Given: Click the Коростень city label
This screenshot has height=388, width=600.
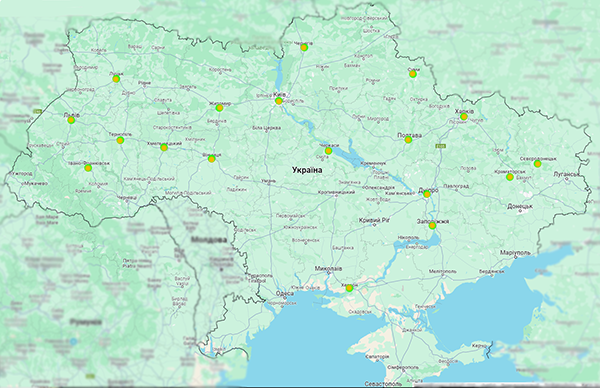Looking at the screenshot, I should [220, 70].
